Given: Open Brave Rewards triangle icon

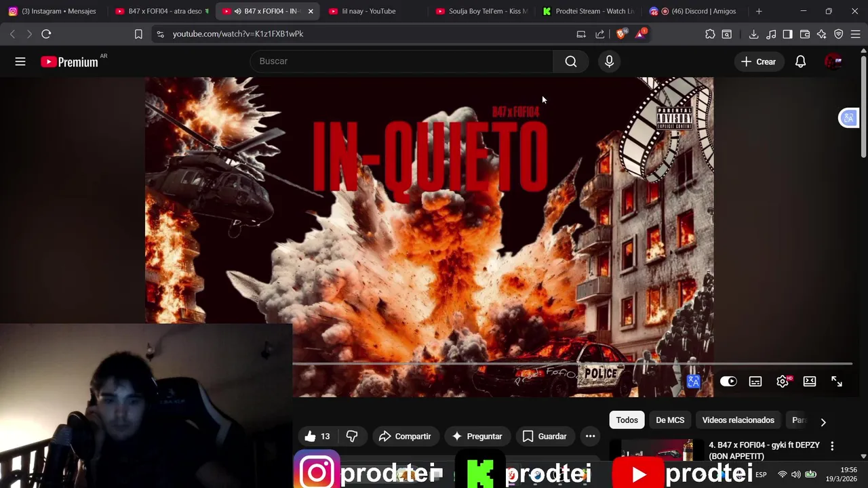Looking at the screenshot, I should tap(641, 33).
